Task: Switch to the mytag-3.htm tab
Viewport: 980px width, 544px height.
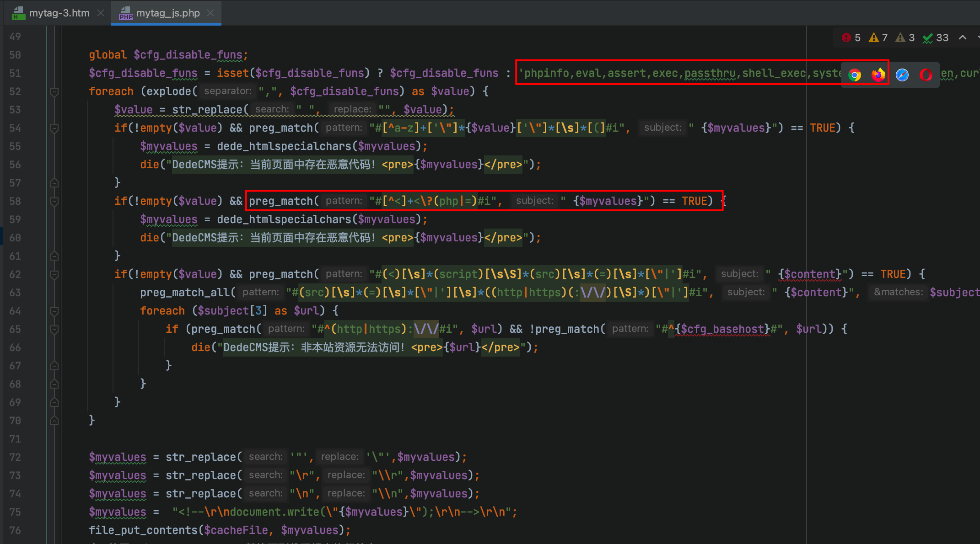Action: 59,13
